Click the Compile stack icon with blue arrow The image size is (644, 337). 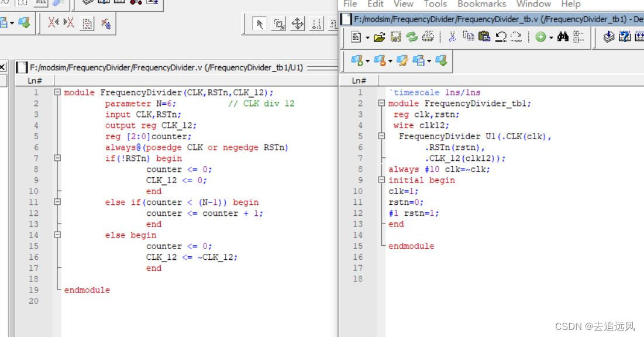click(x=609, y=37)
